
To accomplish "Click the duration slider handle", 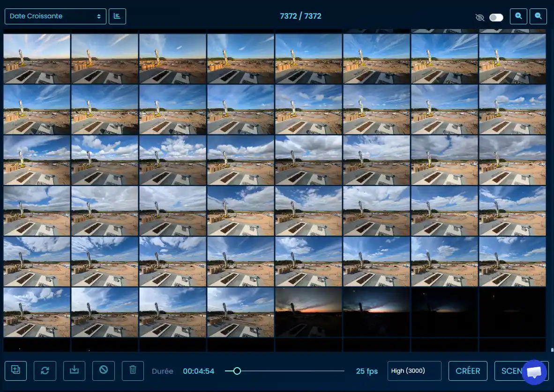I will [237, 371].
